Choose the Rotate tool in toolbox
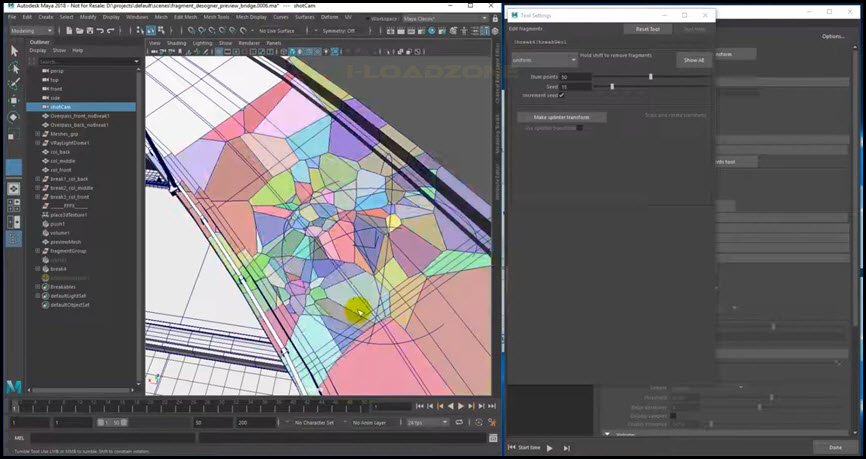866x459 pixels. (14, 117)
